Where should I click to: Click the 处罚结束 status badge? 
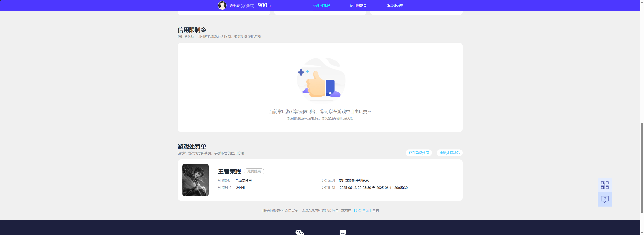pos(254,171)
